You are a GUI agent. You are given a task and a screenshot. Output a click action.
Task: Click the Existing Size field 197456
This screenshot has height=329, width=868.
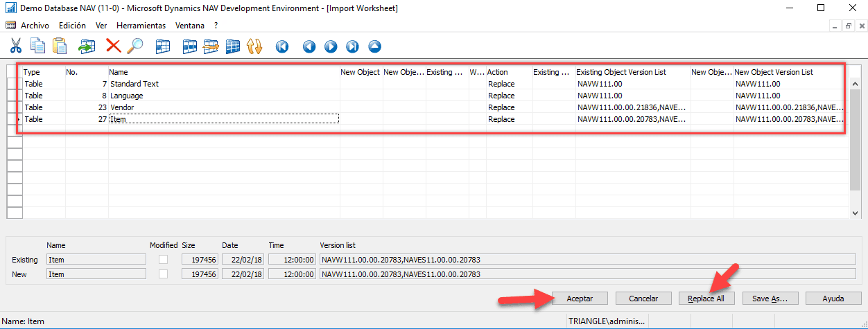200,260
